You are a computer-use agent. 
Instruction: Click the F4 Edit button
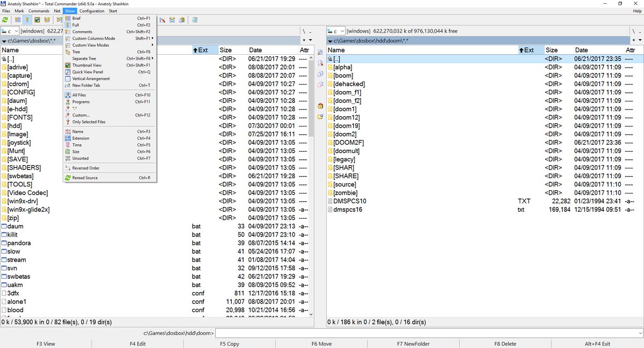pyautogui.click(x=138, y=344)
